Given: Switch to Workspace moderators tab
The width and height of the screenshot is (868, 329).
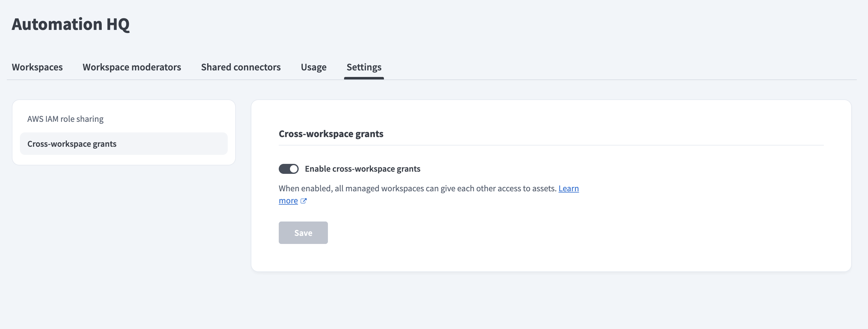Looking at the screenshot, I should pos(132,67).
